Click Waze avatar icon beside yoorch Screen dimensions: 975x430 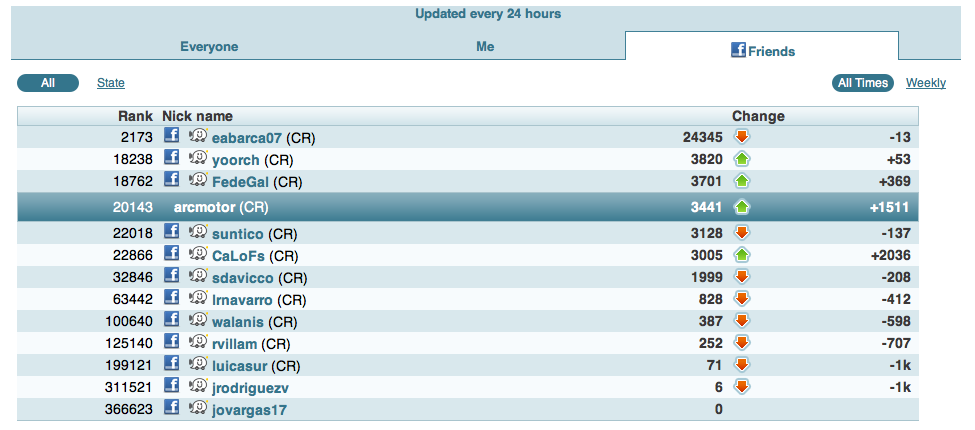pos(197,158)
